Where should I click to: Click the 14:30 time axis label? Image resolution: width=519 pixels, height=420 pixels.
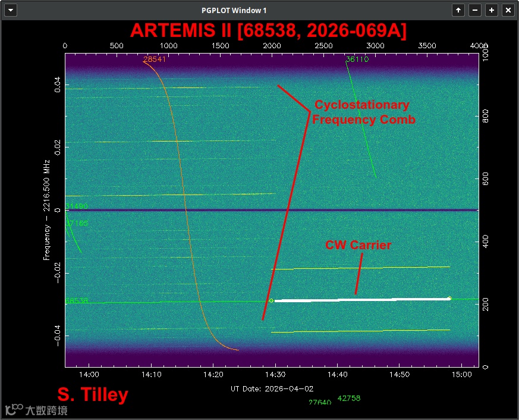pos(275,374)
